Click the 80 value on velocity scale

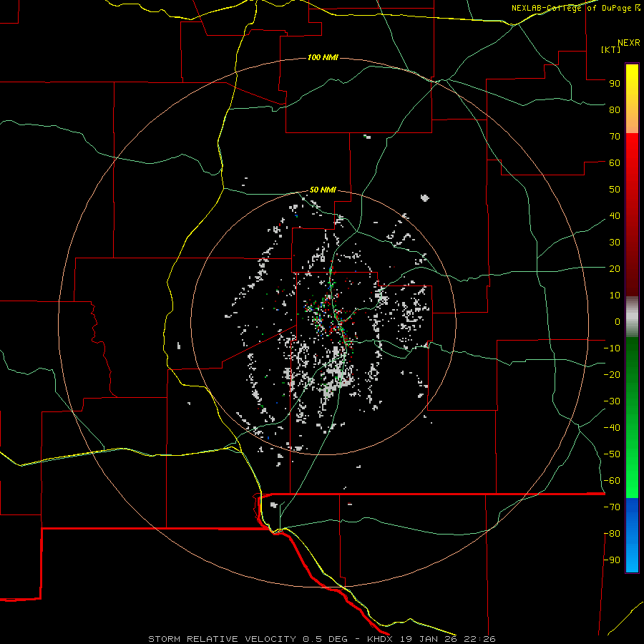click(x=615, y=109)
